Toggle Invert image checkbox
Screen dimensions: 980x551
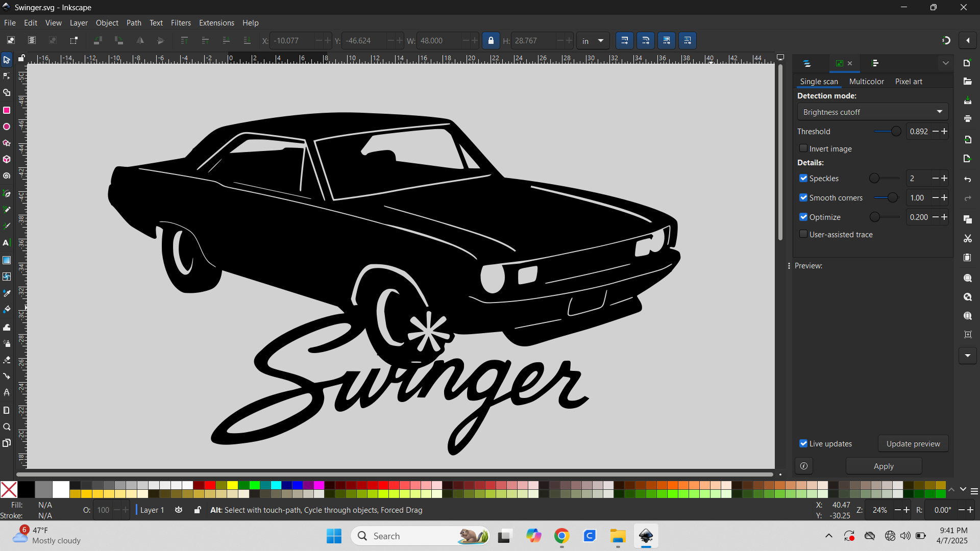tap(803, 148)
